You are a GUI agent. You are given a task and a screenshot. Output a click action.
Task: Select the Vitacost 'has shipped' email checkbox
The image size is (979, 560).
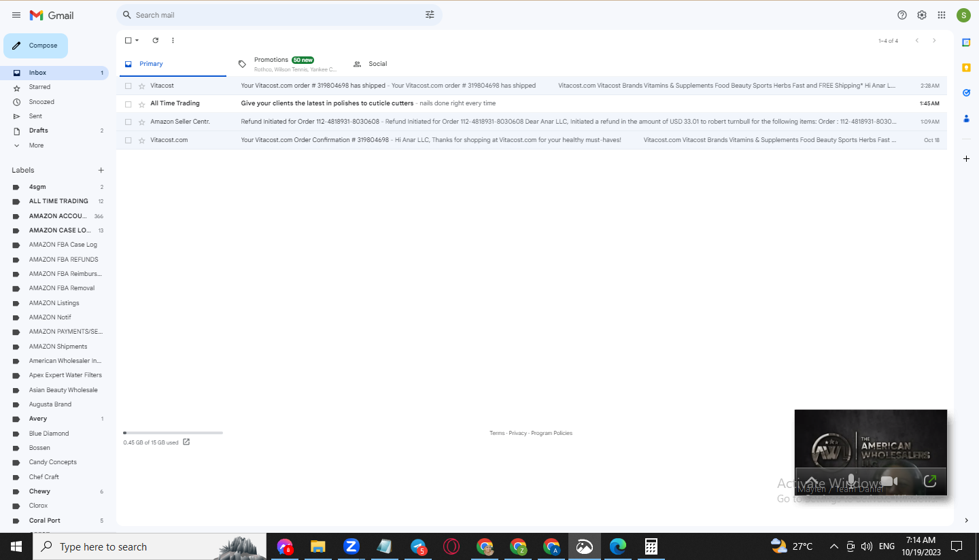point(128,86)
